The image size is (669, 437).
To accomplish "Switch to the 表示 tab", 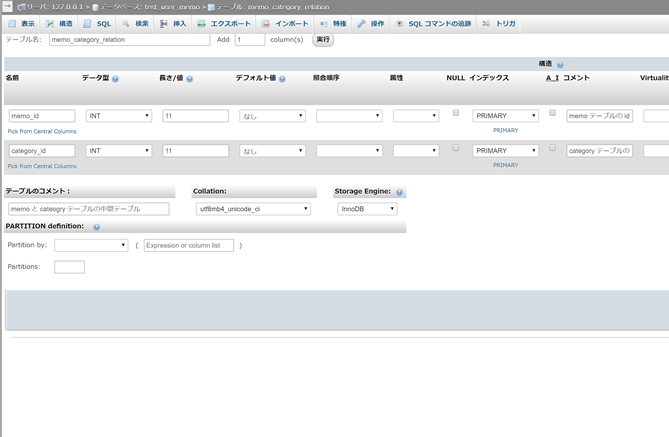I will point(21,24).
